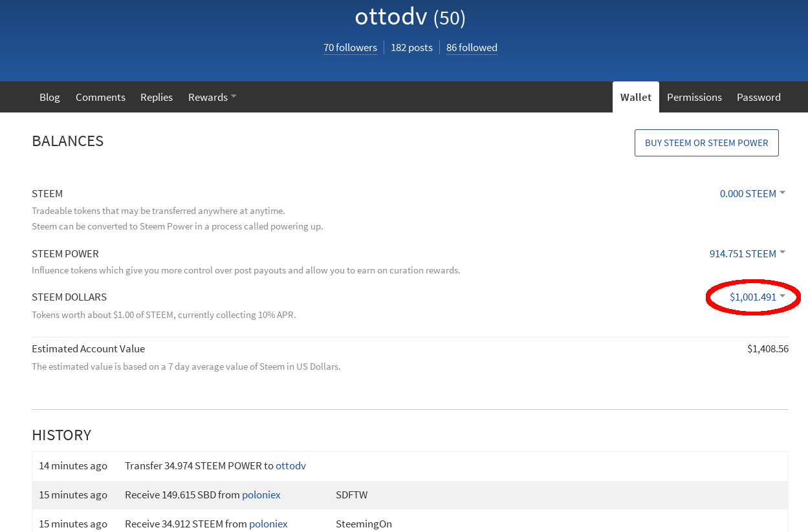
Task: Switch to the Blog tab
Action: [x=49, y=97]
